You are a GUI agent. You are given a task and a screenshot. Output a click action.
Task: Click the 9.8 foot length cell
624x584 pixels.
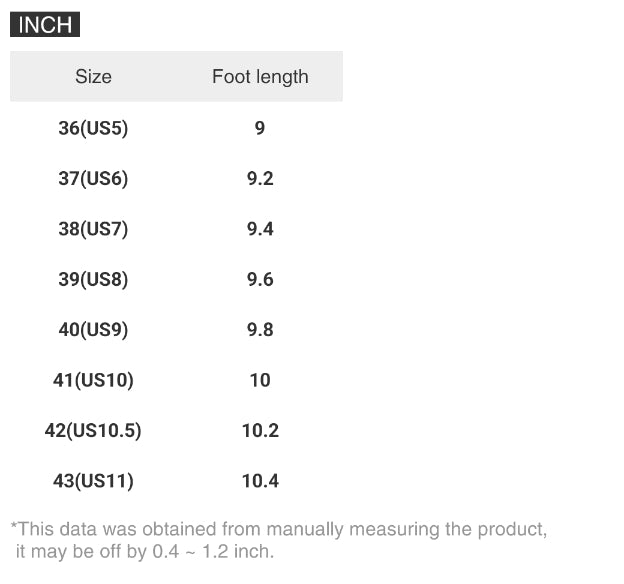coord(260,330)
